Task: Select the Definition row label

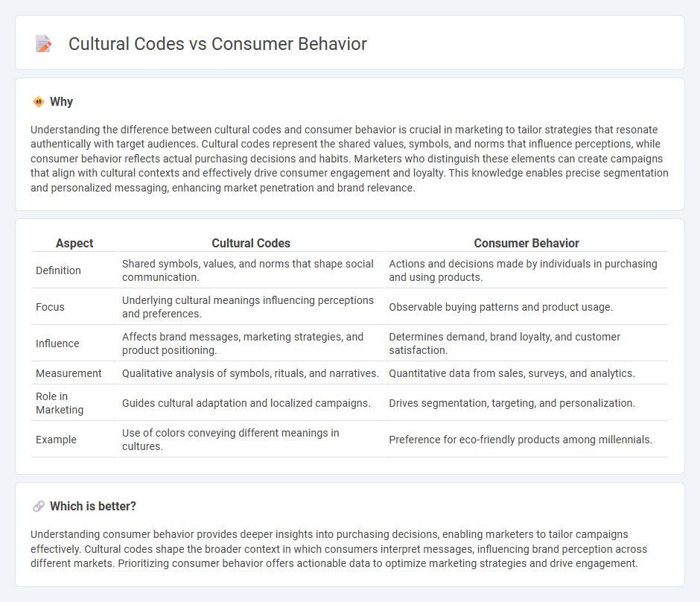Action: coord(59,270)
